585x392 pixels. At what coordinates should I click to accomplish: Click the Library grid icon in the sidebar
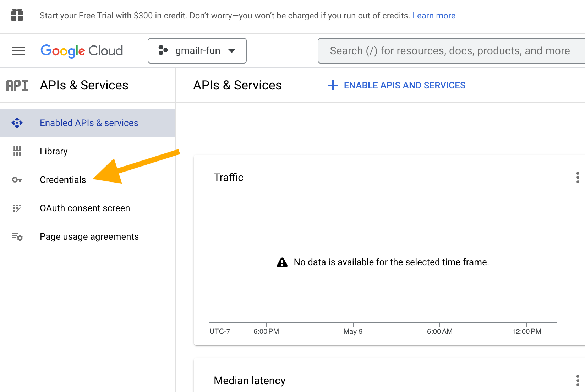[x=17, y=151]
